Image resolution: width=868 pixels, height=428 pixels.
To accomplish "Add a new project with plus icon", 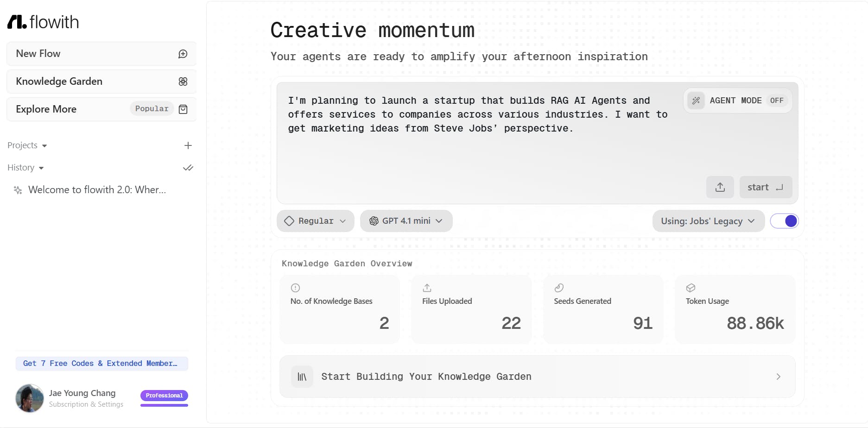I will coord(188,145).
